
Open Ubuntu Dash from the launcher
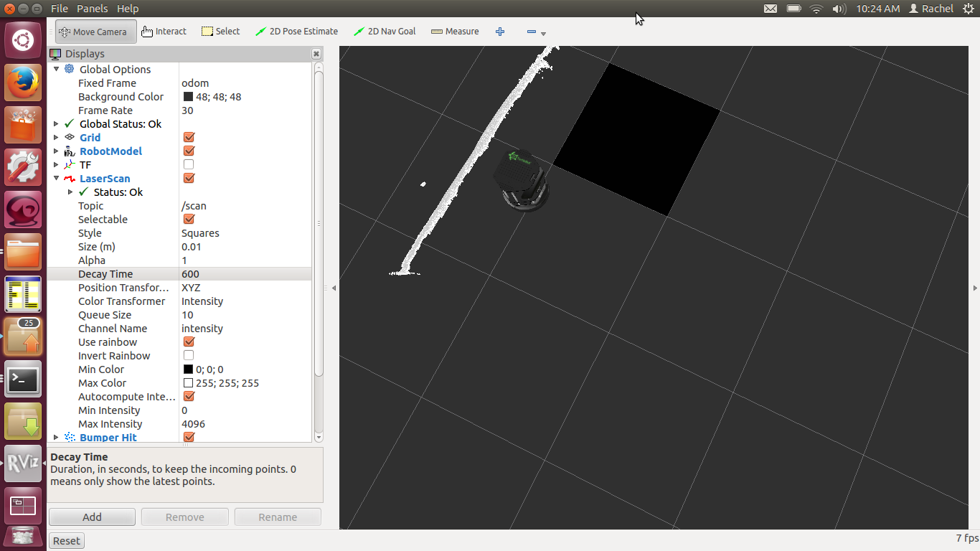point(23,40)
